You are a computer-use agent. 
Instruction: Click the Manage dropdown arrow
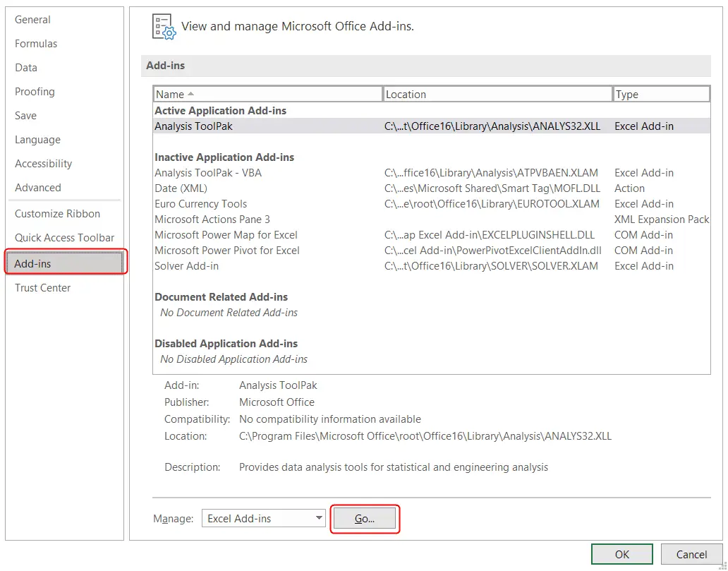(319, 519)
